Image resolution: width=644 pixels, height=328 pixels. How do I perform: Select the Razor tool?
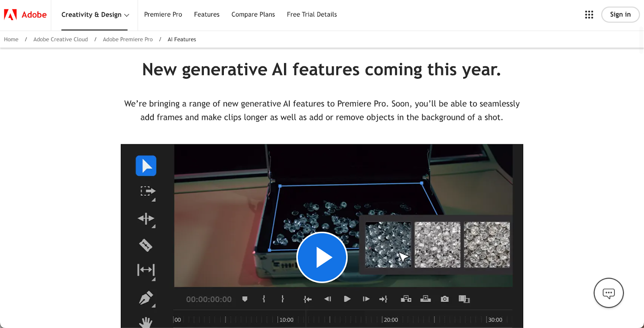tap(146, 245)
